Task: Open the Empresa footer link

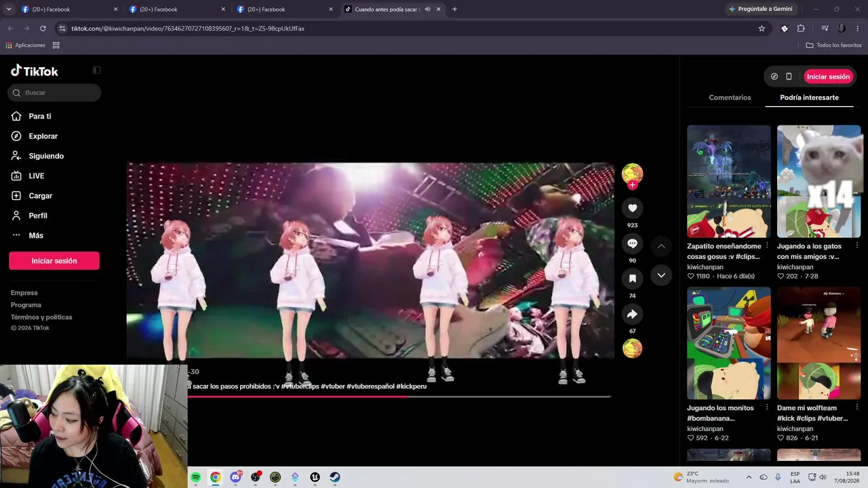Action: click(24, 293)
